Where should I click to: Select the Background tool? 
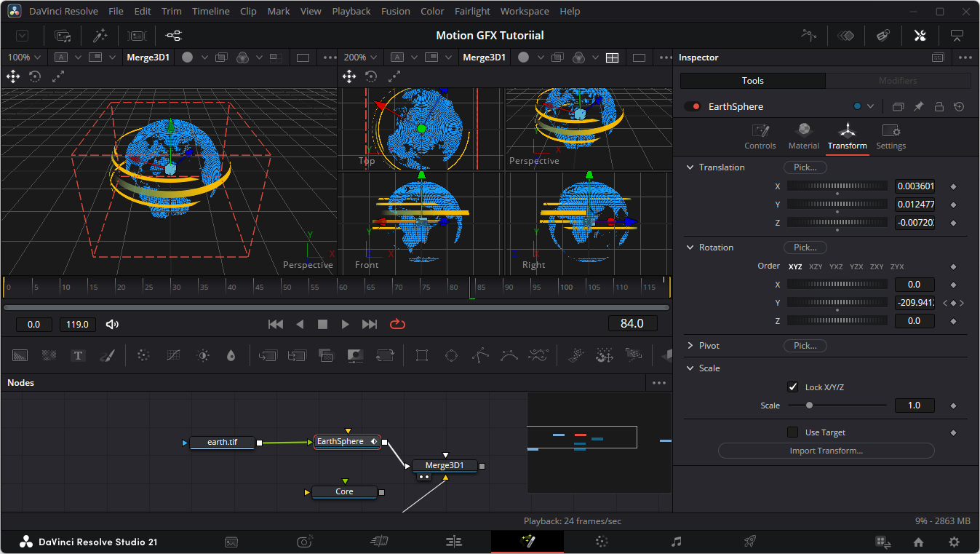(x=20, y=355)
